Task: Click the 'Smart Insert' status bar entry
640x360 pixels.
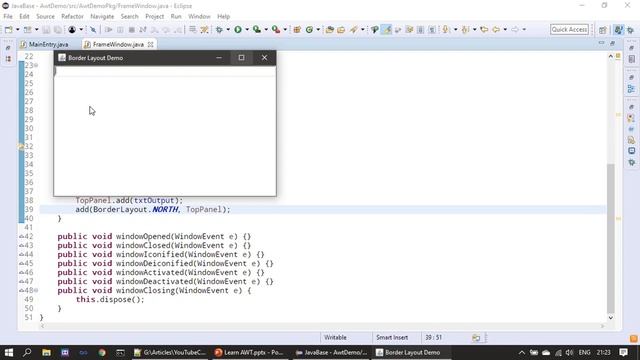Action: coord(392,338)
